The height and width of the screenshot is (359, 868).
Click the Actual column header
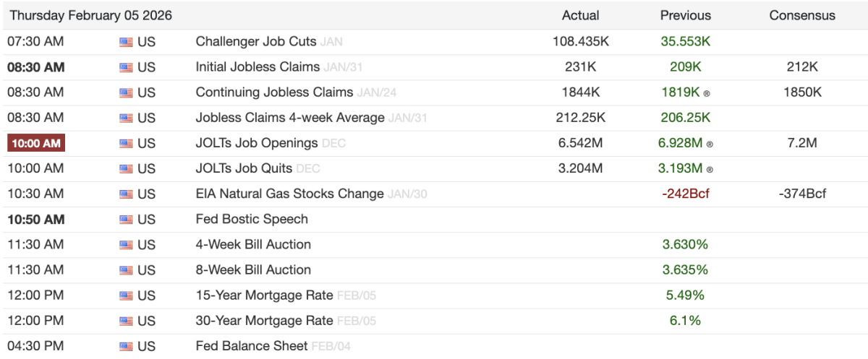pos(580,15)
